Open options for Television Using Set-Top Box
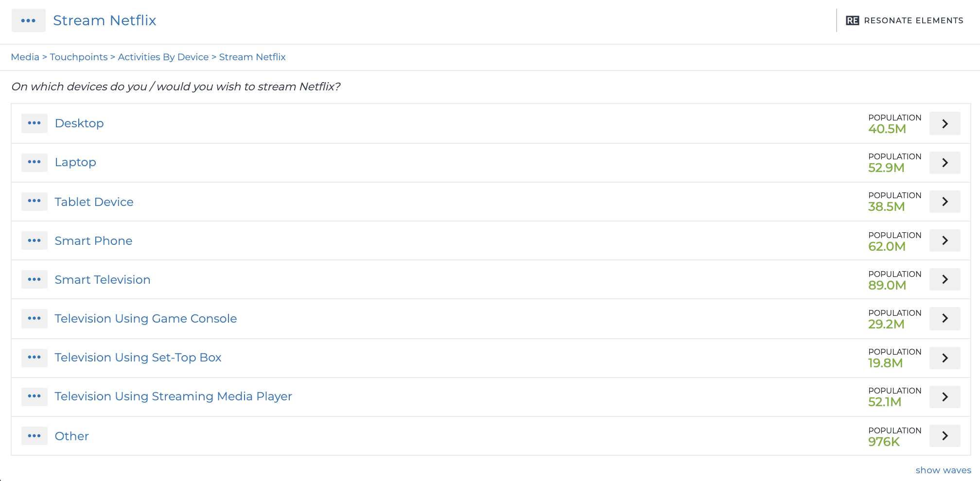 tap(35, 358)
